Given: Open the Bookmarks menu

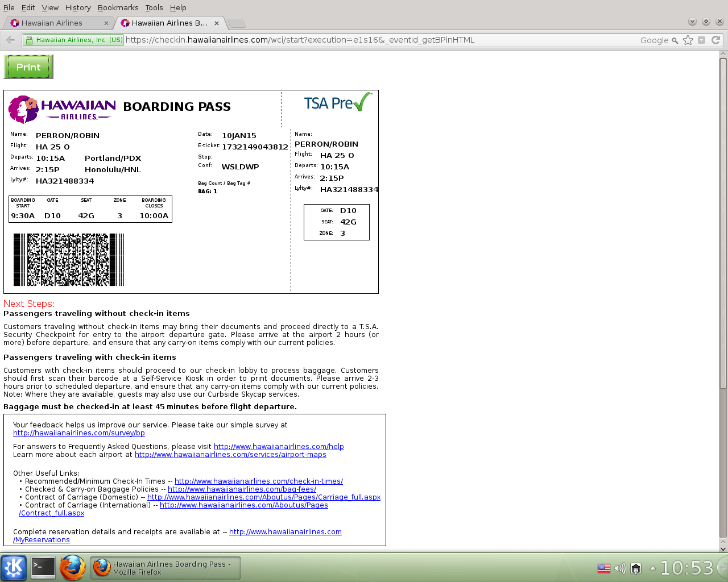Looking at the screenshot, I should [118, 7].
